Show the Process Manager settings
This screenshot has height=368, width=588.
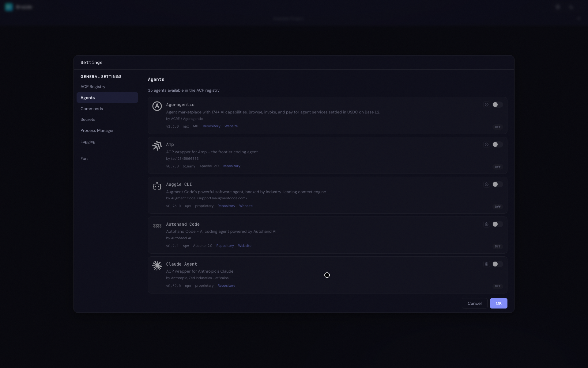point(107,130)
